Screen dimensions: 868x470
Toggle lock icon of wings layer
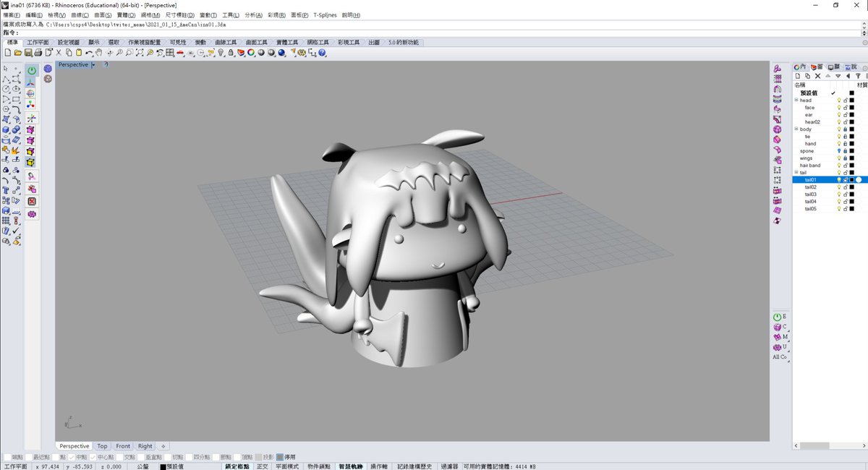[845, 158]
